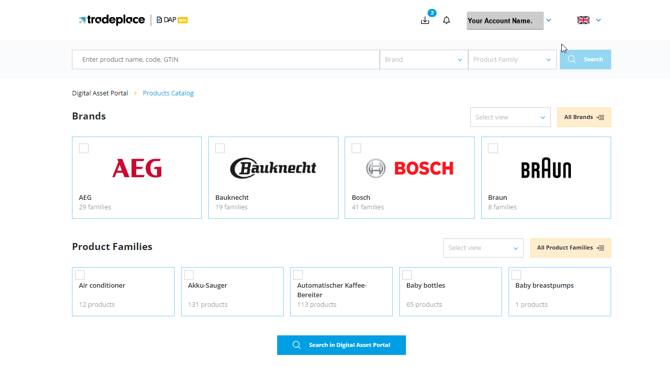Tick the AEG brand checkbox

click(x=84, y=148)
